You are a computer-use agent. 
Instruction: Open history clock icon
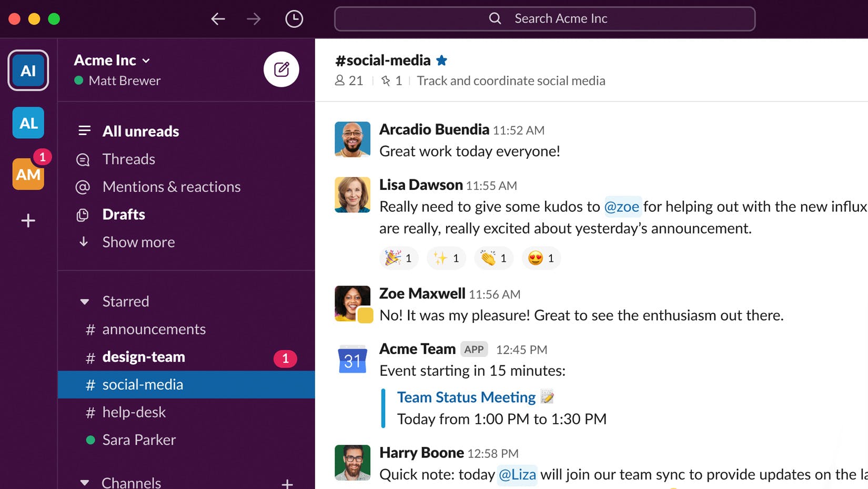pyautogui.click(x=294, y=19)
